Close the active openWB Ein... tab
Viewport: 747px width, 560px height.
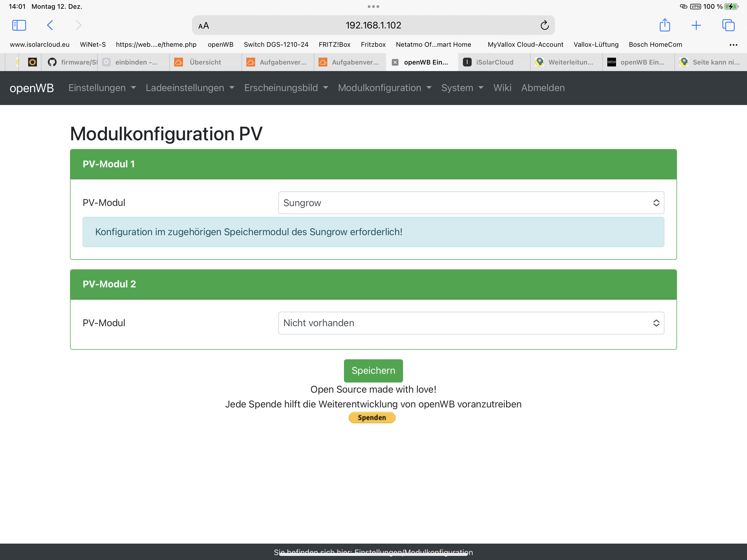395,62
